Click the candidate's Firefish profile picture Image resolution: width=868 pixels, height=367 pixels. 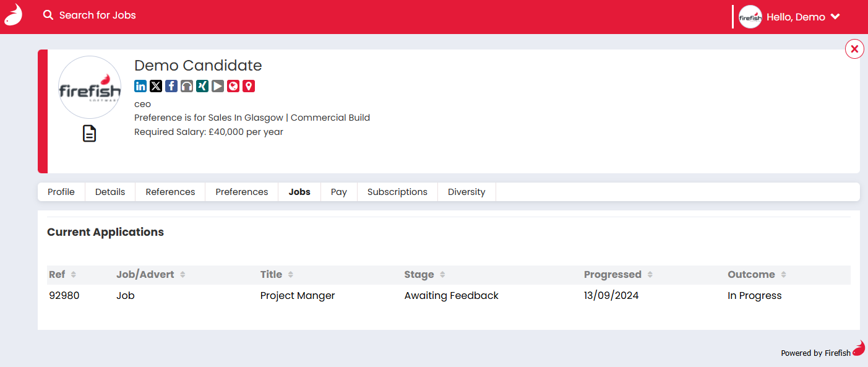coord(90,87)
